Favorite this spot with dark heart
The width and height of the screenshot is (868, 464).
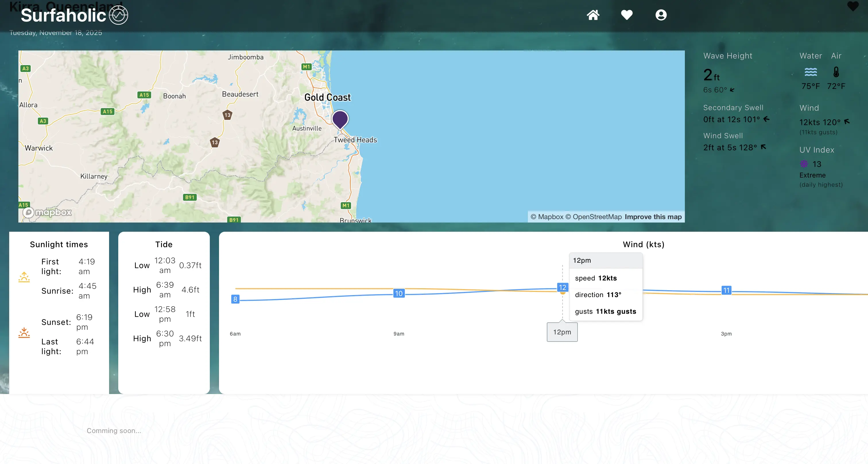tap(853, 6)
